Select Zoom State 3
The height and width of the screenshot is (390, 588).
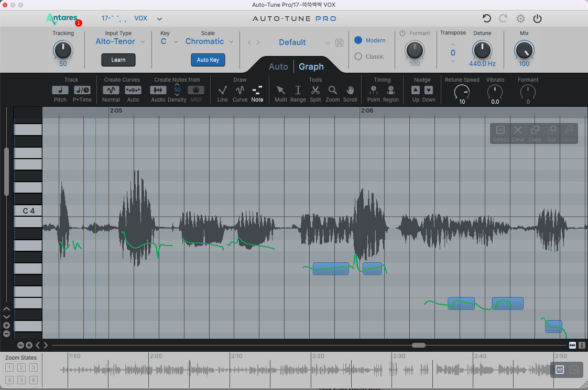click(34, 367)
